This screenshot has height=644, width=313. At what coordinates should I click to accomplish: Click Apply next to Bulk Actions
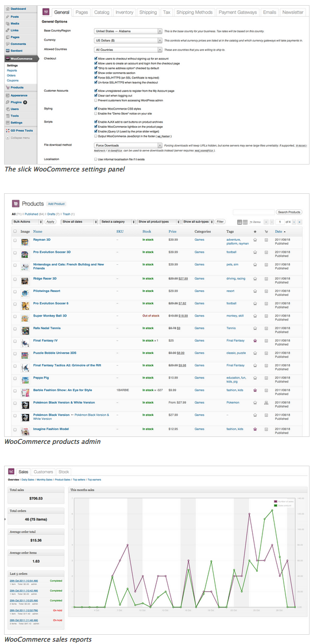click(50, 222)
